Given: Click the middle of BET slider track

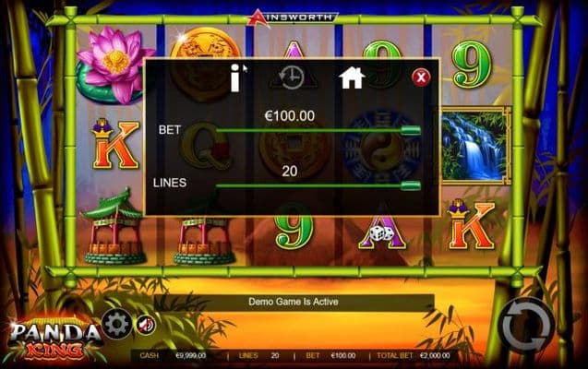Looking at the screenshot, I should (x=318, y=130).
